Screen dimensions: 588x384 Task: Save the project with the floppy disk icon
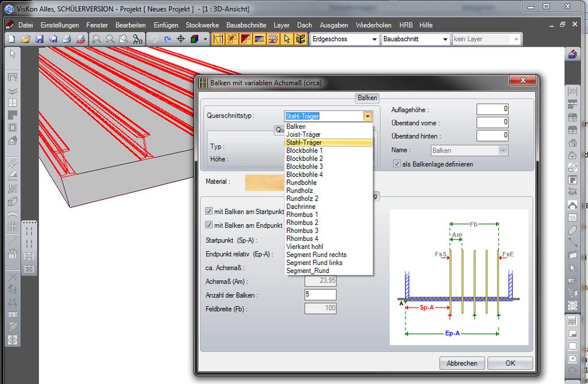pyautogui.click(x=40, y=39)
